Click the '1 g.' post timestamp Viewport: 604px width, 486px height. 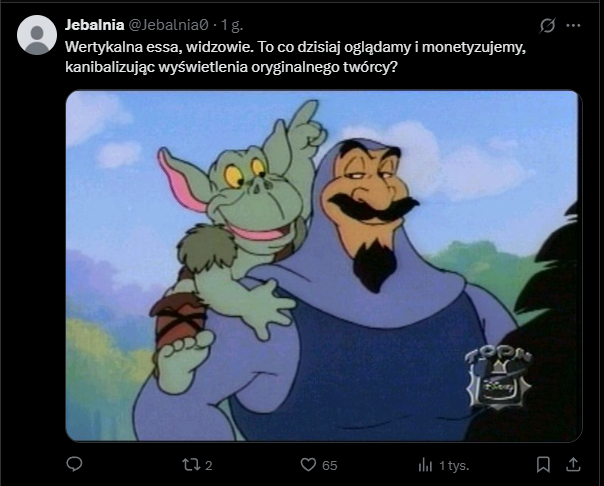tap(232, 25)
